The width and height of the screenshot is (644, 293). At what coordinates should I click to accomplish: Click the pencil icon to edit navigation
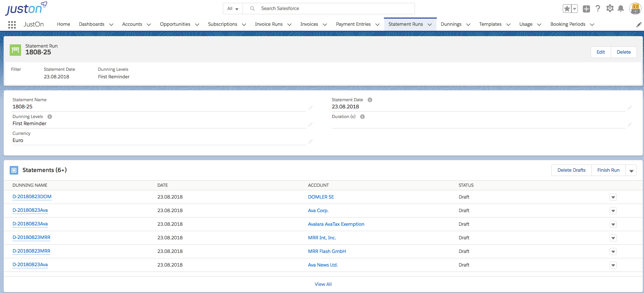tap(639, 24)
